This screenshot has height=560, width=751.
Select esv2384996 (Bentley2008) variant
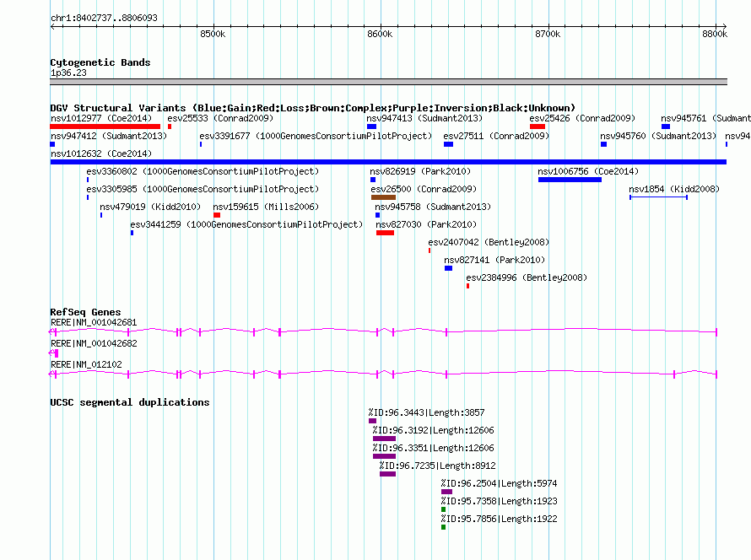[x=527, y=277]
